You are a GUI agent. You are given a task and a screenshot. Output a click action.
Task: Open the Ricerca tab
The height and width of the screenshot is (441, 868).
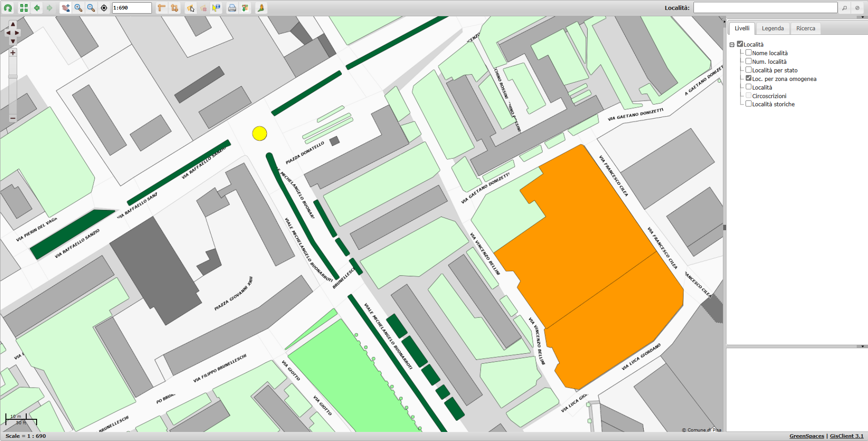coord(806,28)
